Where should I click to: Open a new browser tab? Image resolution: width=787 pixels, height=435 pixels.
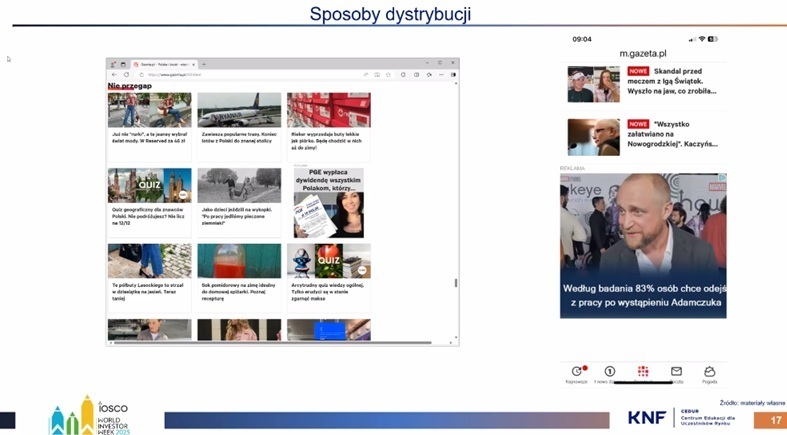(204, 63)
